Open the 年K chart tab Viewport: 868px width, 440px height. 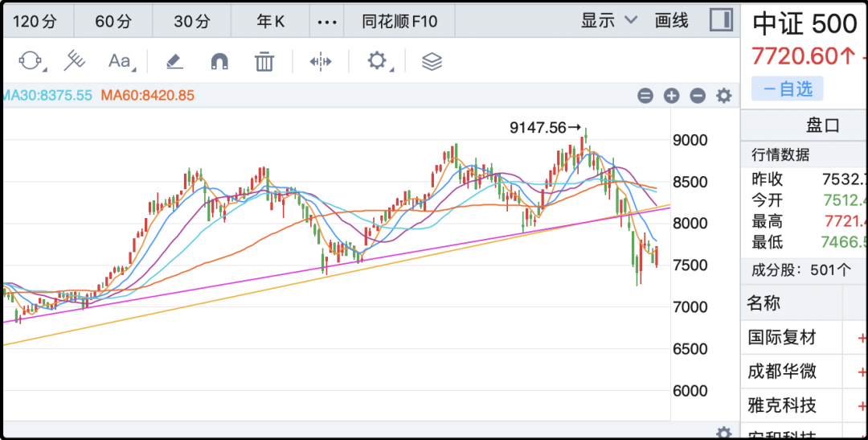point(270,21)
